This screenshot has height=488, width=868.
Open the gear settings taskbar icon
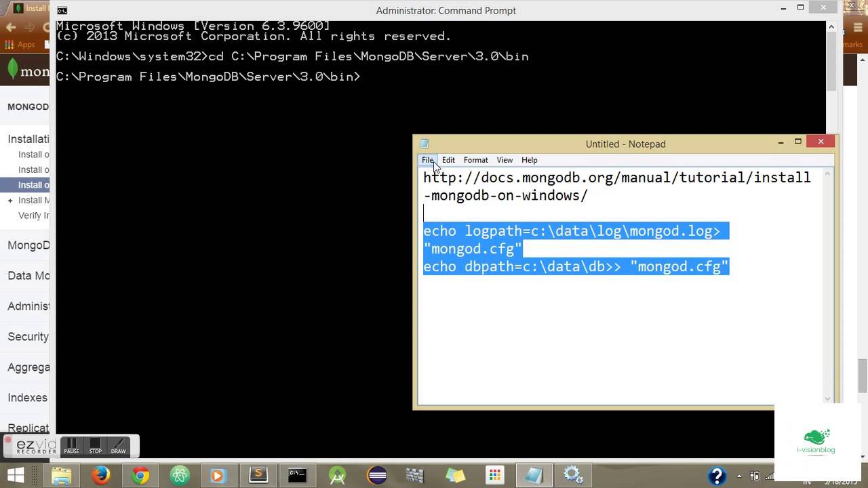click(x=573, y=475)
